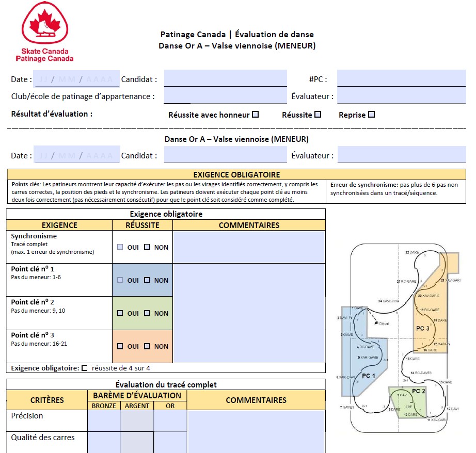Mark NON for Point clé nº 3
476x453 pixels.
(147, 346)
